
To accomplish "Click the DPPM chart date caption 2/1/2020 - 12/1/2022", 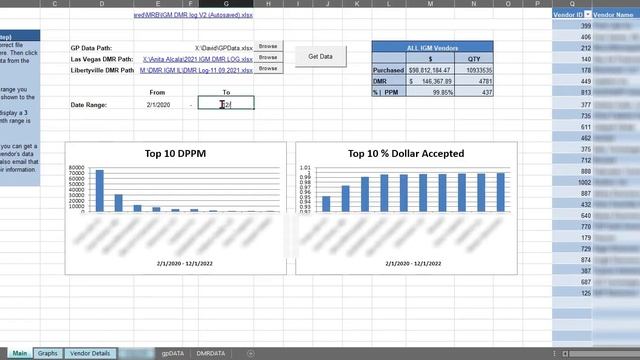I will pos(184,264).
